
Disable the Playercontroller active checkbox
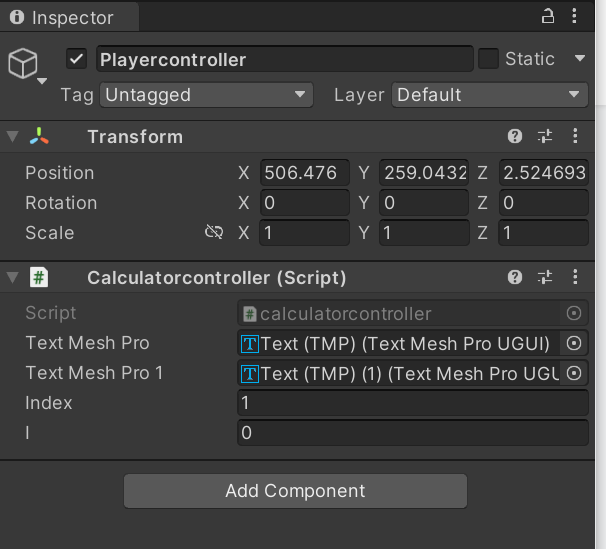(77, 59)
